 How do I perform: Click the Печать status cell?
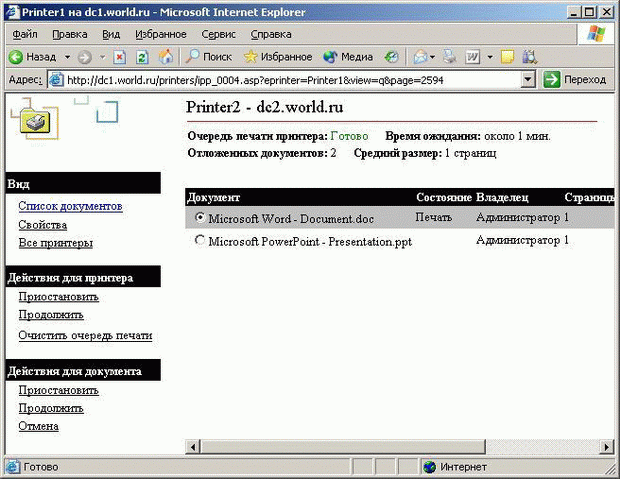tap(433, 218)
